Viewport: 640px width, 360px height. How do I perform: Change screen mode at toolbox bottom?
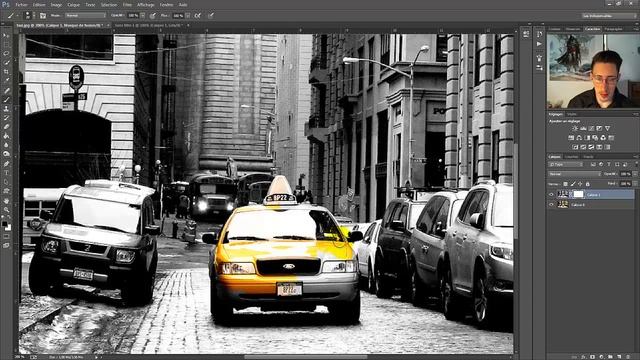[6, 245]
